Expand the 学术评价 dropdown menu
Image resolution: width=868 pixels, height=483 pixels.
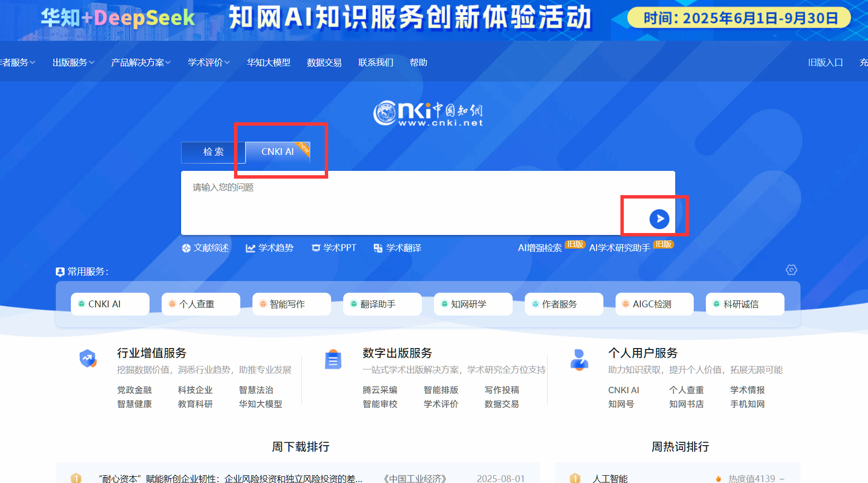209,63
